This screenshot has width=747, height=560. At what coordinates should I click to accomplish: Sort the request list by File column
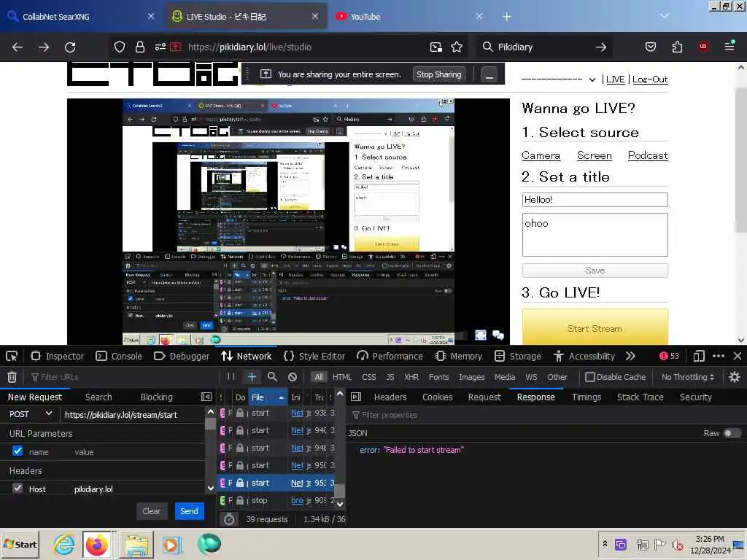[x=268, y=397]
